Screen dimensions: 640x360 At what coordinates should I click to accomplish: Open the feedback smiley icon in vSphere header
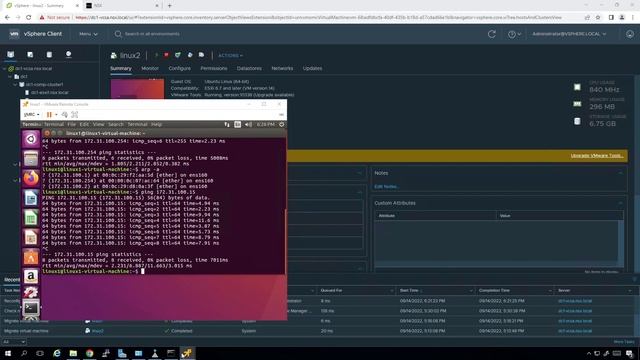(630, 34)
